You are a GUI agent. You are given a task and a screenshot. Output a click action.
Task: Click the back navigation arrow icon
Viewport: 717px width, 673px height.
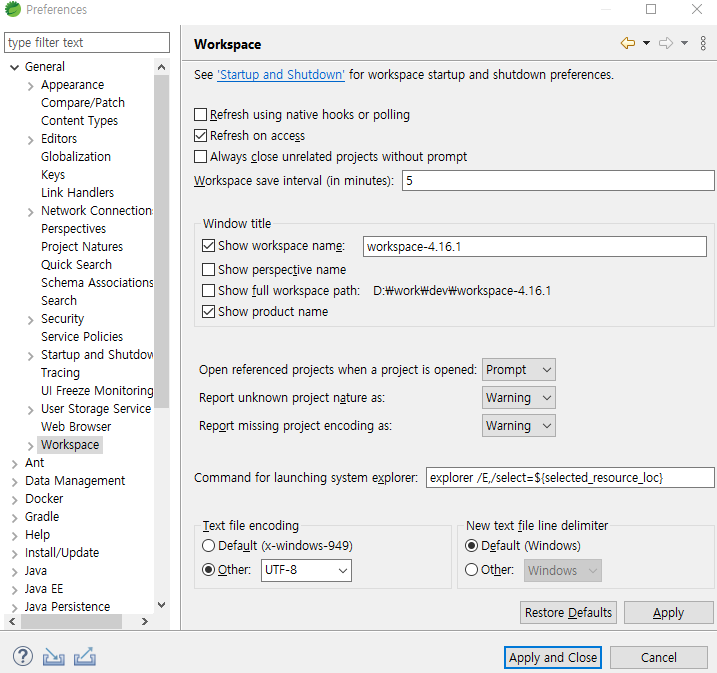point(628,43)
